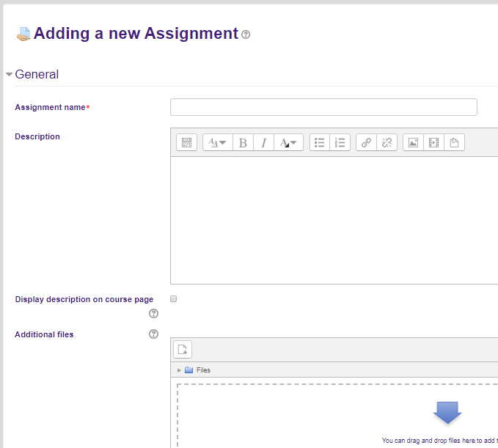Screen dimensions: 498x448
Task: Insert an unordered bullet list
Action: pos(320,143)
